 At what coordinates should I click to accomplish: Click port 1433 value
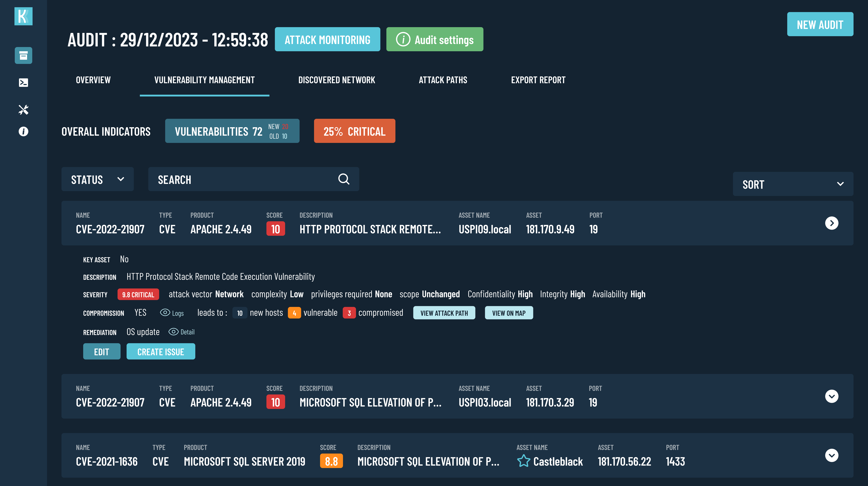tap(675, 461)
